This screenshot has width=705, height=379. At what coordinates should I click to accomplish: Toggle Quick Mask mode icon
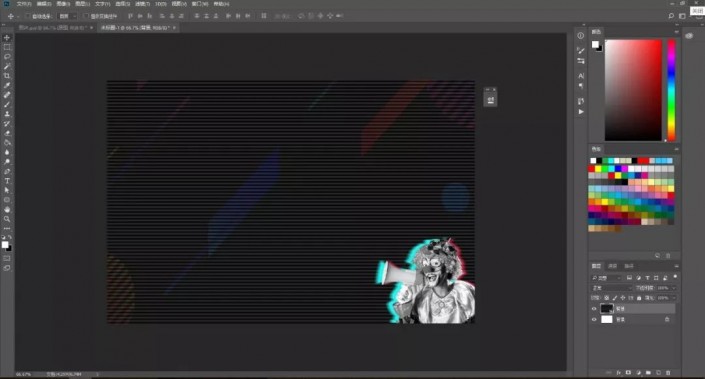7,259
